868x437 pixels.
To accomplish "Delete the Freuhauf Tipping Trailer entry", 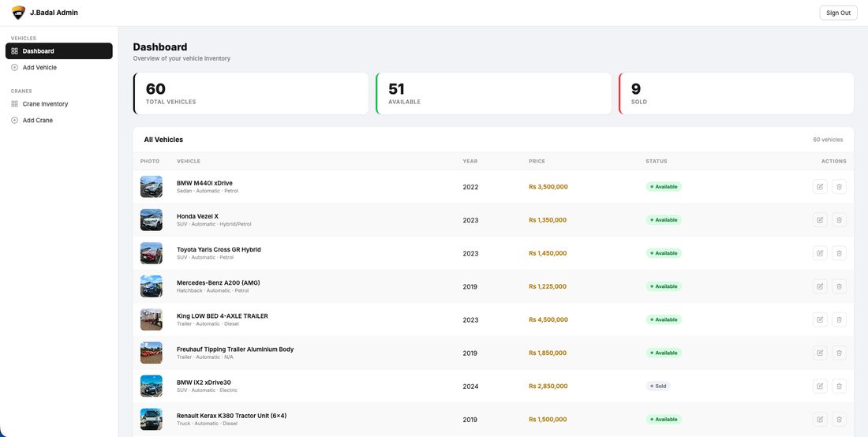I will pyautogui.click(x=839, y=353).
